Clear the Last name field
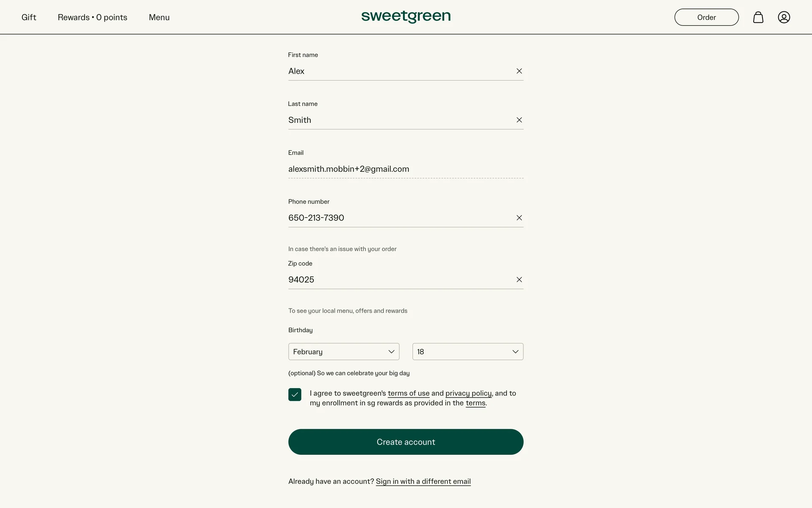Viewport: 812px width, 508px height. pos(519,120)
